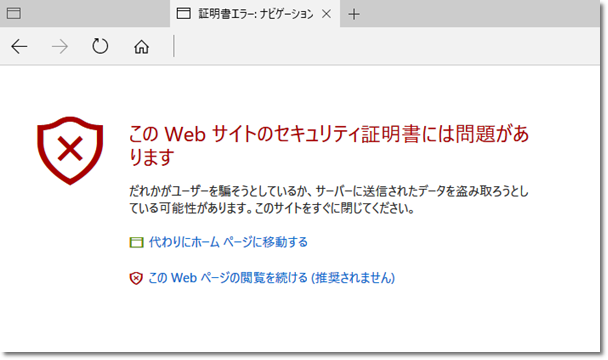Image resolution: width=608 pixels, height=360 pixels.
Task: Focus the address bar field
Action: (386, 47)
